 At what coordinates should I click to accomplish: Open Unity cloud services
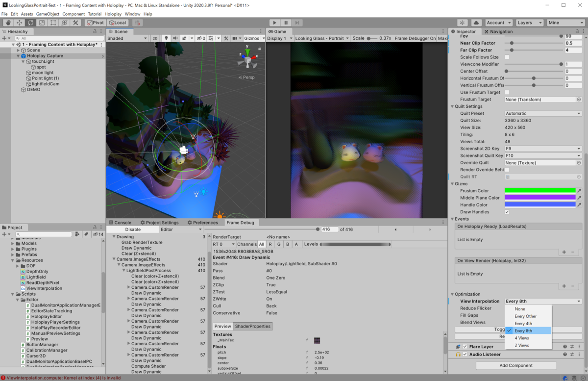tap(476, 23)
